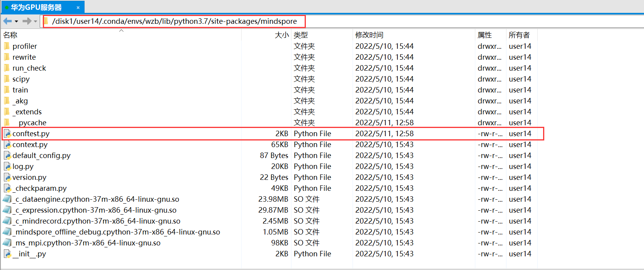Select the run_check folder name
This screenshot has height=270, width=644.
29,68
